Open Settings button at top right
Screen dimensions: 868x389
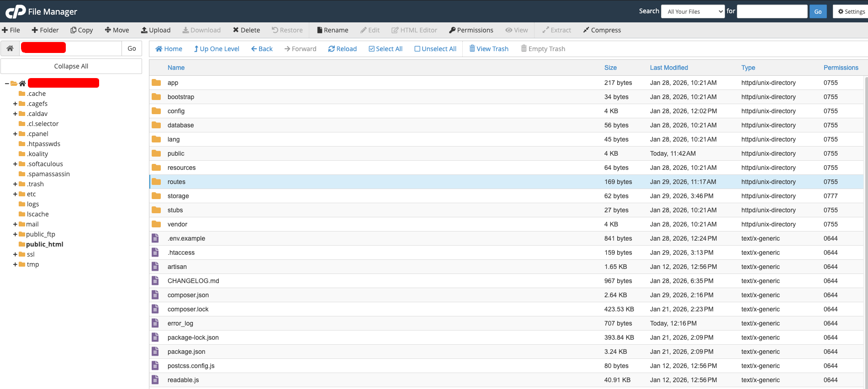click(x=851, y=12)
